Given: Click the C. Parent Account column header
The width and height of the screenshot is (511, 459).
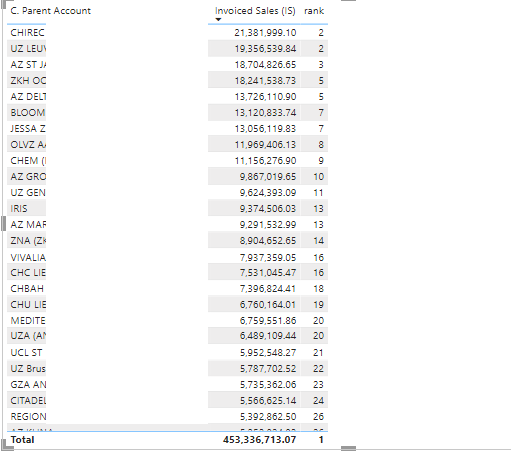Looking at the screenshot, I should click(51, 11).
